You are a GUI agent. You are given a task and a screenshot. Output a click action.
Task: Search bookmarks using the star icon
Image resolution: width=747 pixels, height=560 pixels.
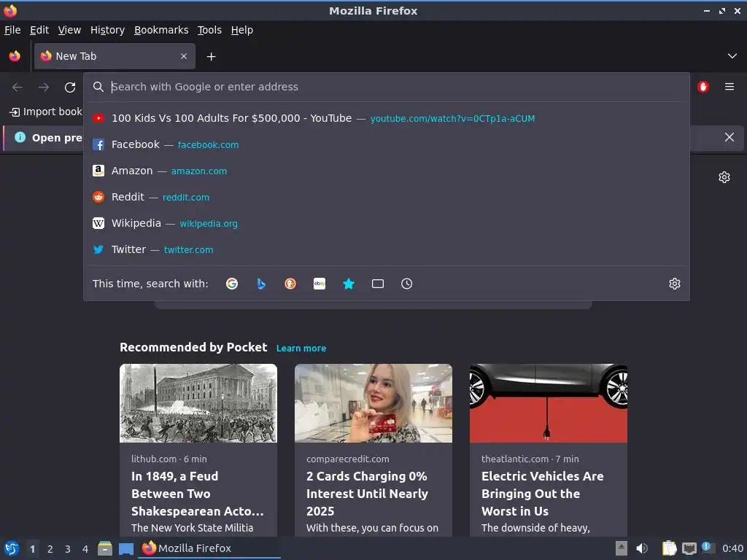click(x=349, y=284)
